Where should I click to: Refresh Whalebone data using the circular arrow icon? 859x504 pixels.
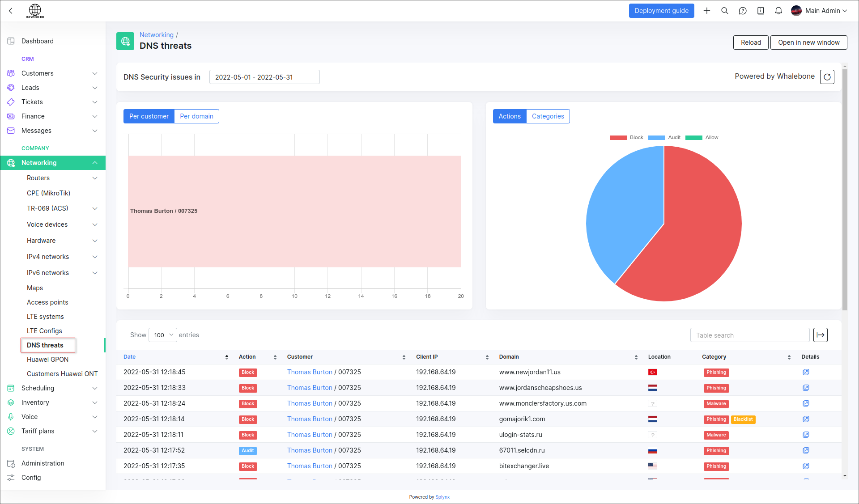[x=827, y=77]
